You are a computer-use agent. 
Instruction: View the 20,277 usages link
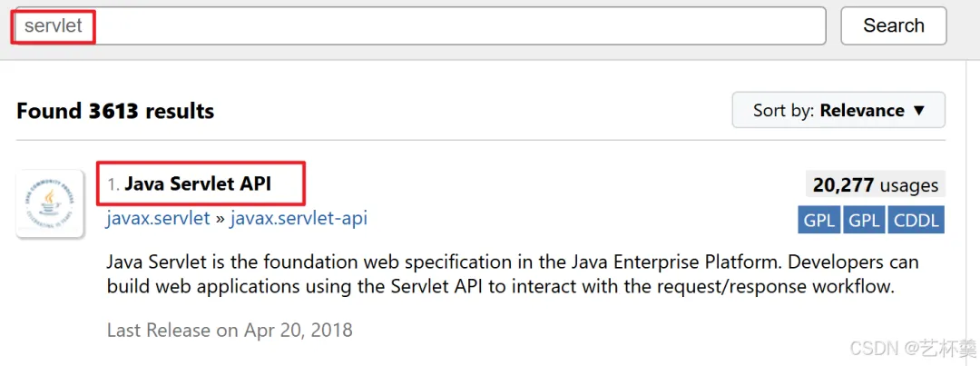click(876, 185)
